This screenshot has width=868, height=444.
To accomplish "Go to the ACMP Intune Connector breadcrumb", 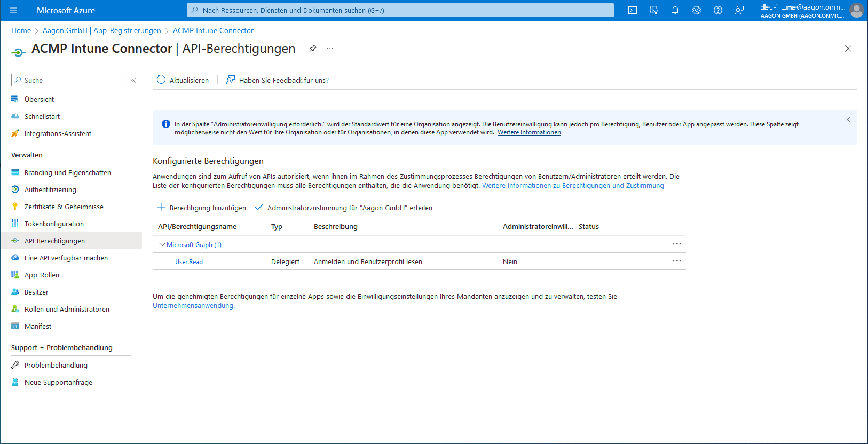I will [x=213, y=30].
